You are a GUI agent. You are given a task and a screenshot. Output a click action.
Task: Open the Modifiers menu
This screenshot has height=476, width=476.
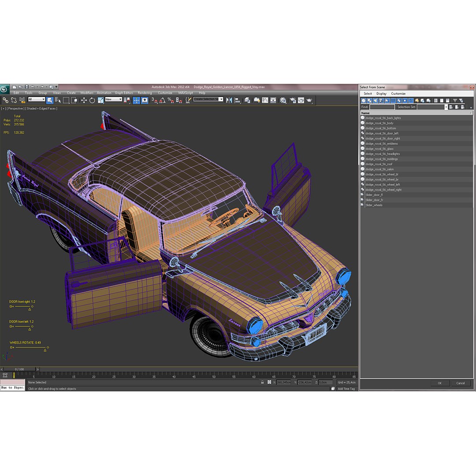click(87, 93)
